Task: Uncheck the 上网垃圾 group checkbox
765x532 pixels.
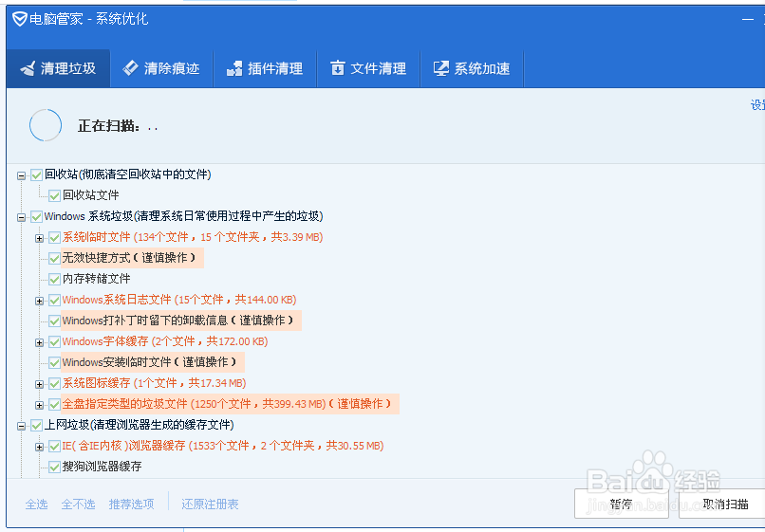Action: [37, 426]
